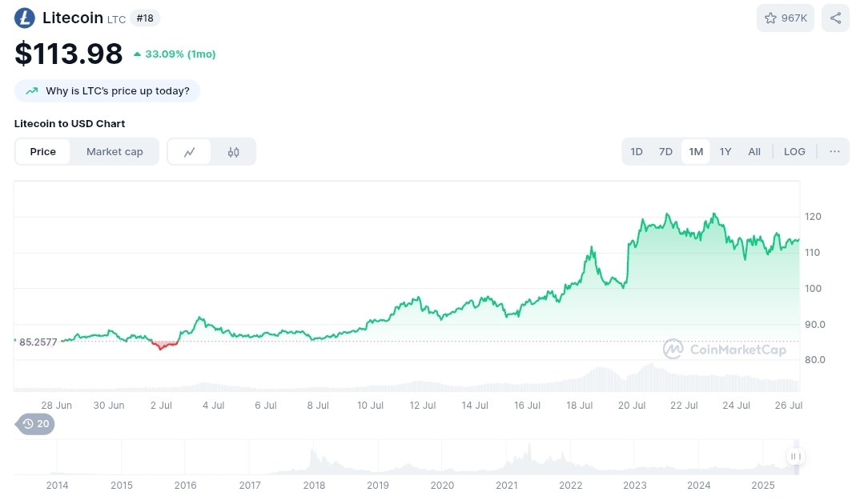Show the All time range
Screen dimensions: 860x504
tap(754, 151)
